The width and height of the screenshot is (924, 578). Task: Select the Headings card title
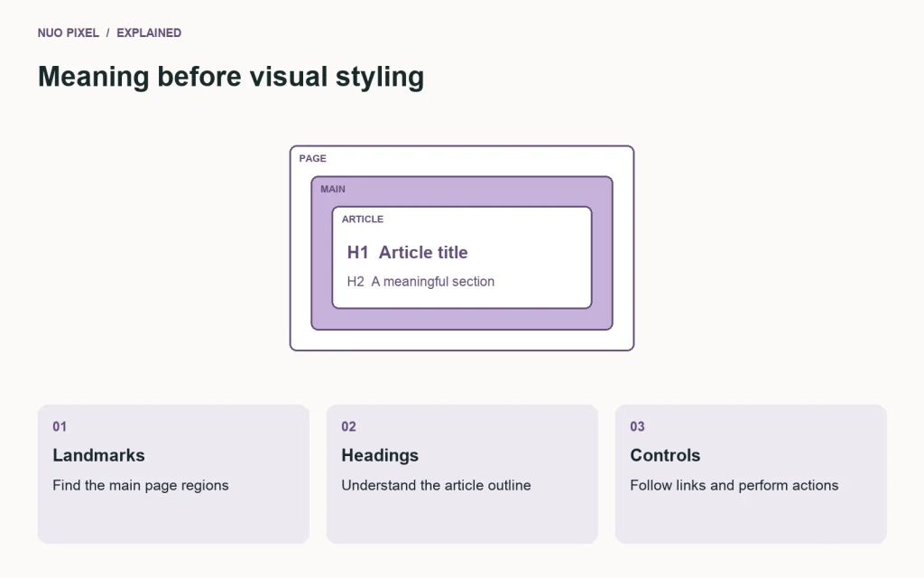point(380,455)
